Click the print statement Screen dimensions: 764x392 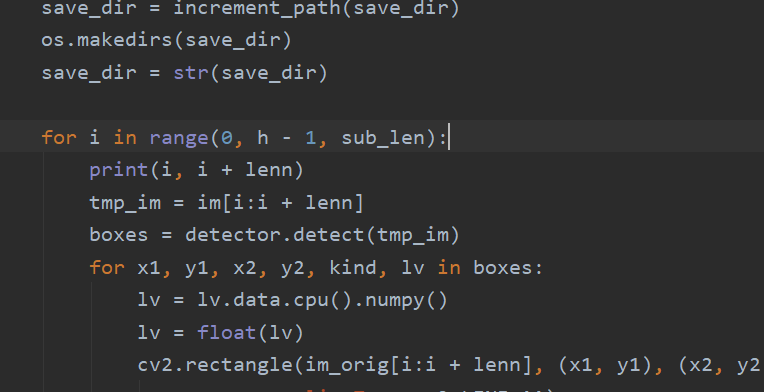coord(119,170)
